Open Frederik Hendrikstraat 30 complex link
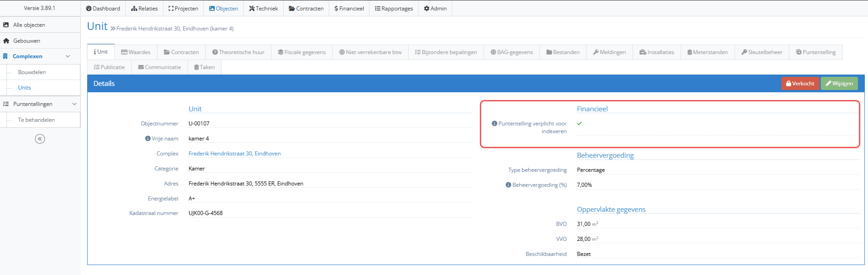Viewport: 868px width, 275px height. 234,153
